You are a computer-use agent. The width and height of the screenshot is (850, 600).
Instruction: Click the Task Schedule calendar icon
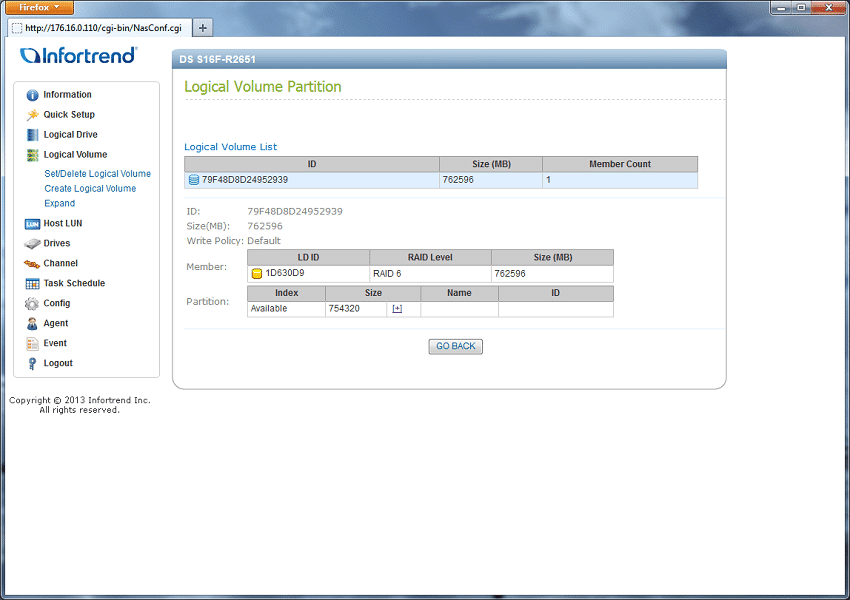(x=33, y=283)
